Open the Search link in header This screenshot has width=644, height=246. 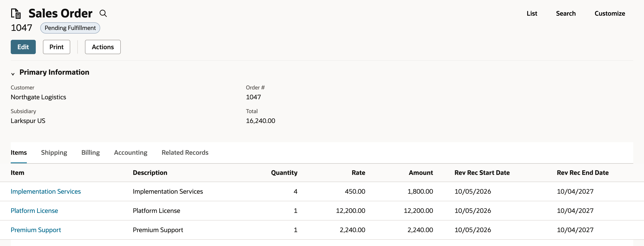[x=566, y=13]
